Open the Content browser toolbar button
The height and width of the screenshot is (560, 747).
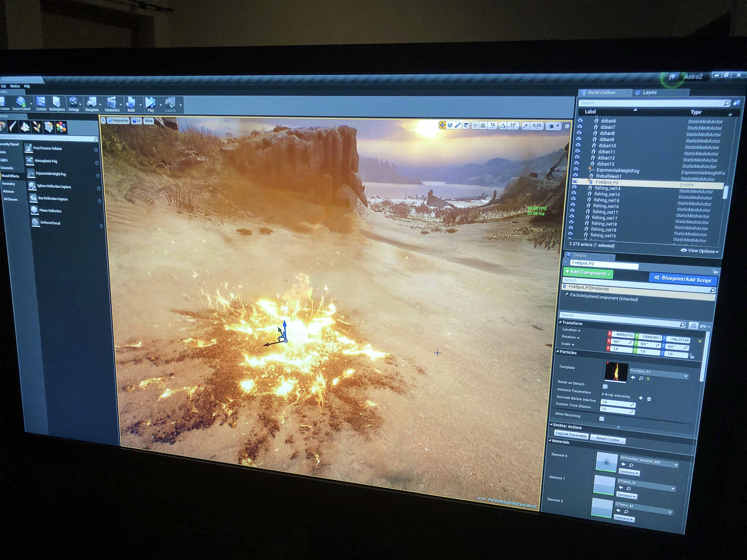tap(41, 104)
